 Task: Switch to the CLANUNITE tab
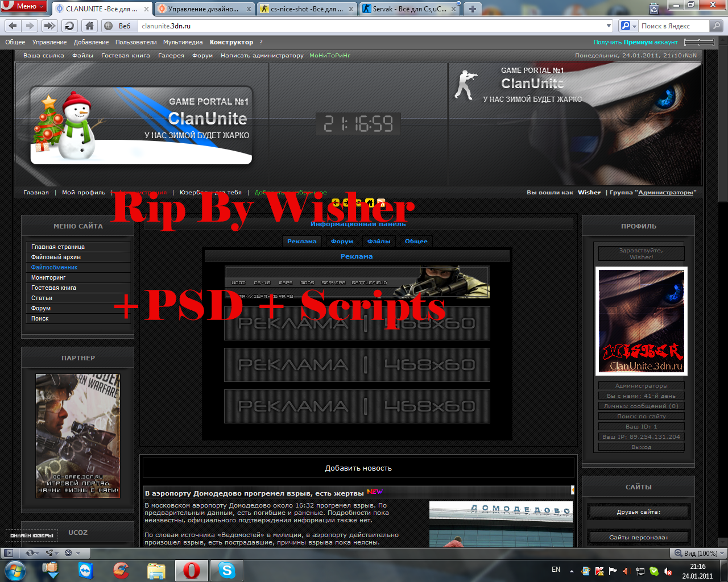pos(97,9)
